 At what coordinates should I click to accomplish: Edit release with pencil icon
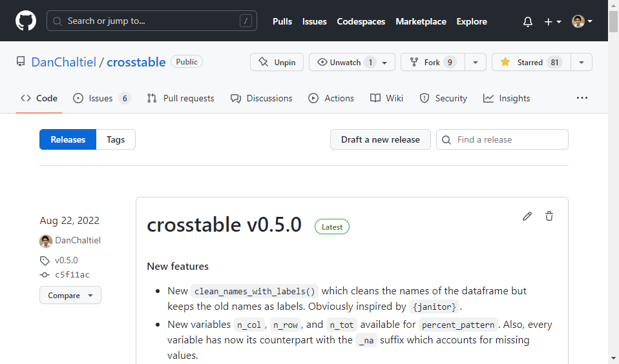click(x=527, y=216)
